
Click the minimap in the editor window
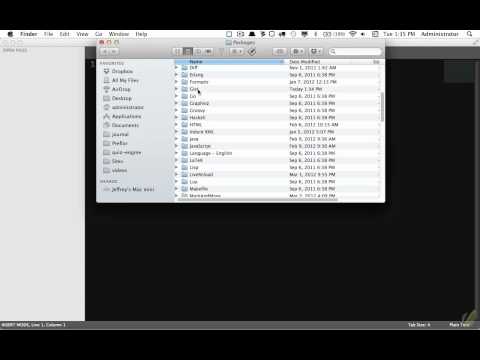[459, 71]
